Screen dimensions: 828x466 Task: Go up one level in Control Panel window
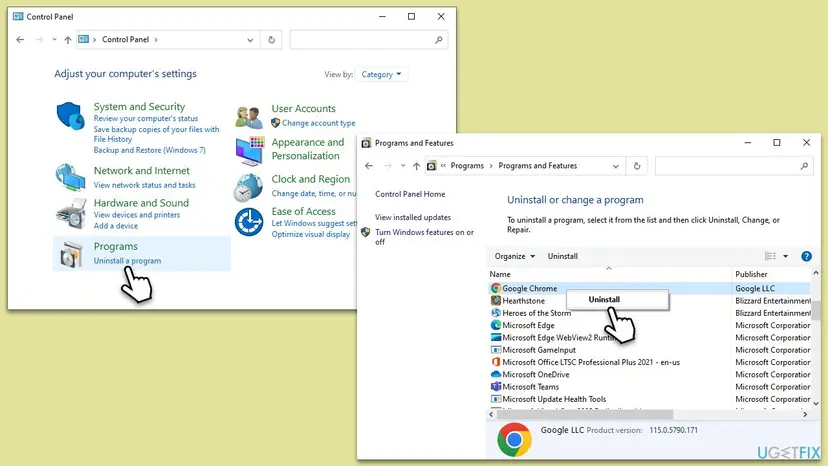click(x=68, y=40)
